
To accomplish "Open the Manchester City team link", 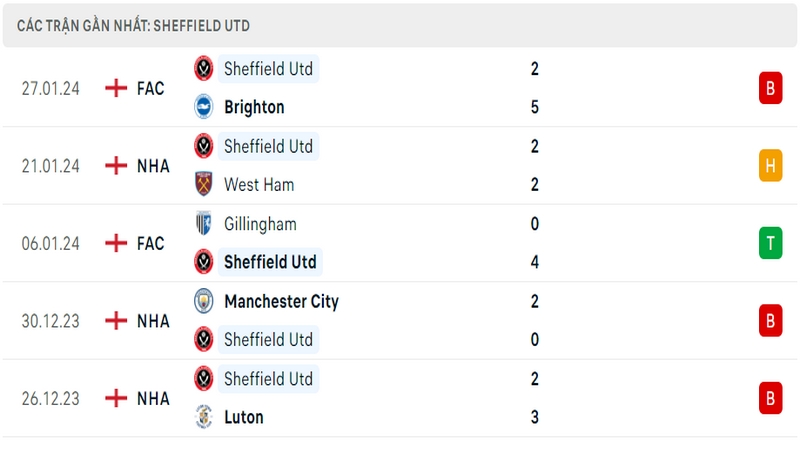I will [282, 302].
